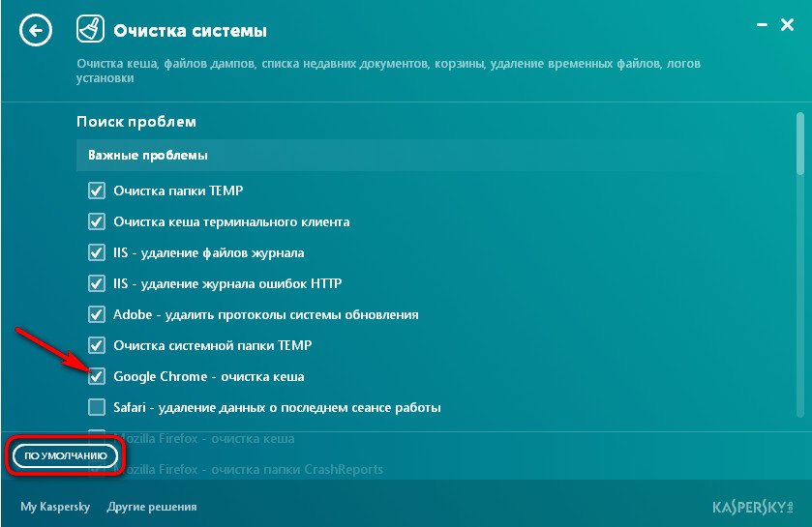Open 'Другие решения' link
Viewport: 812px width, 527px height.
152,507
